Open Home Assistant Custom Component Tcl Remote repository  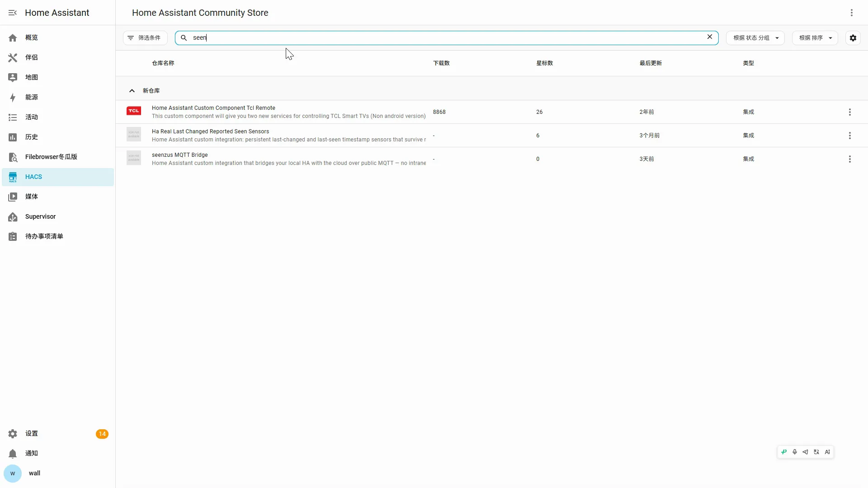[x=213, y=108]
